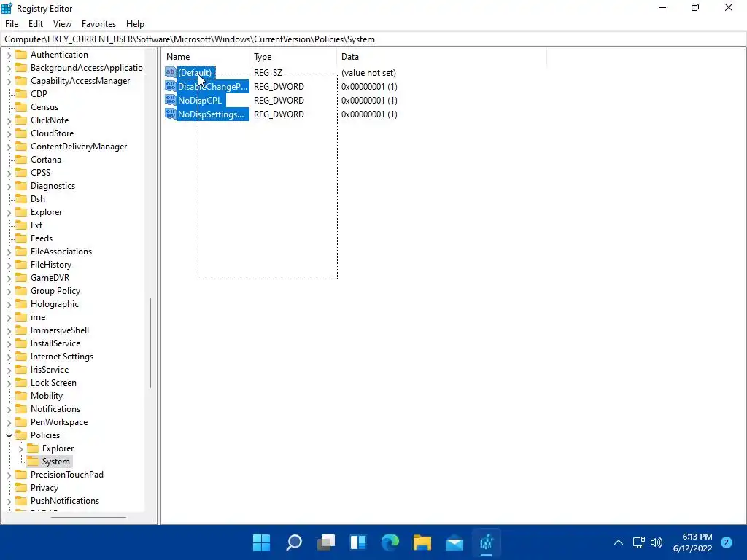The height and width of the screenshot is (560, 747).
Task: Sort values by the Type column header
Action: [293, 57]
